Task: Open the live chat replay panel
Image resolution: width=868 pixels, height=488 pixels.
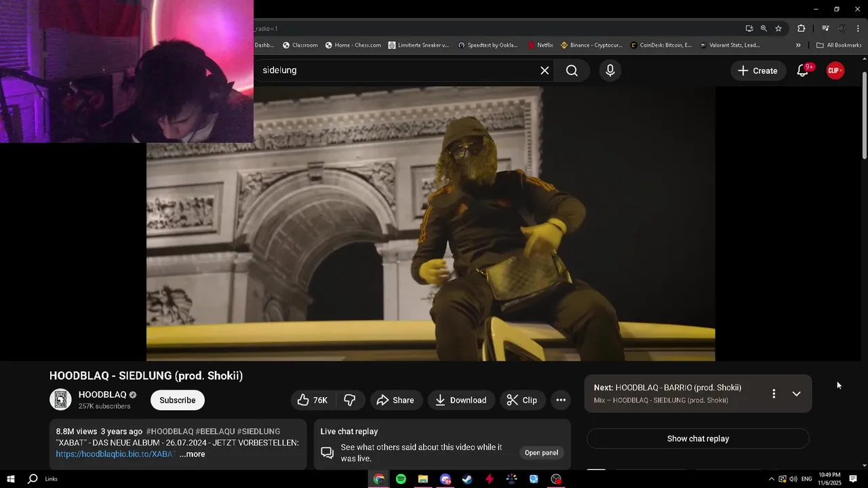Action: 541,453
